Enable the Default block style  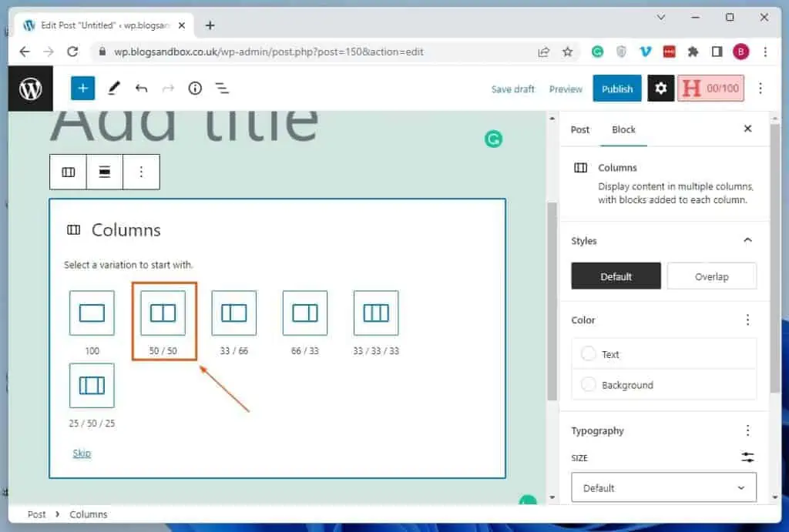615,276
